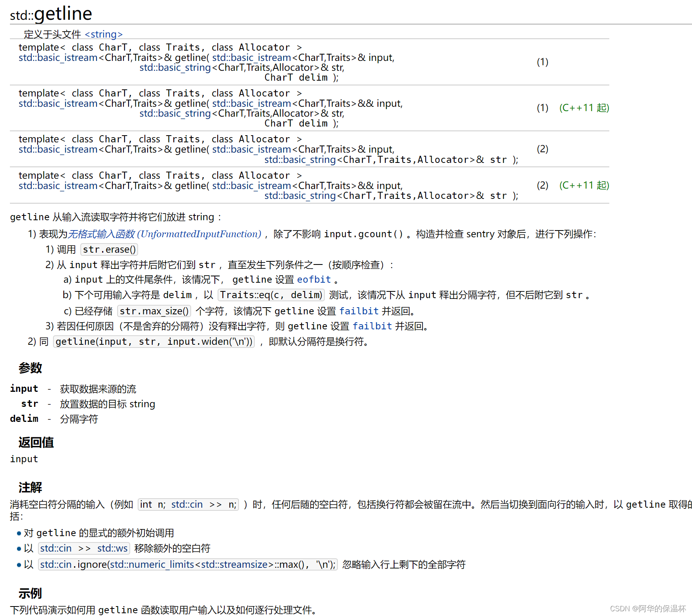Screen dimensions: 692x616
Task: Click the failbit link in step 3)
Action: click(372, 326)
